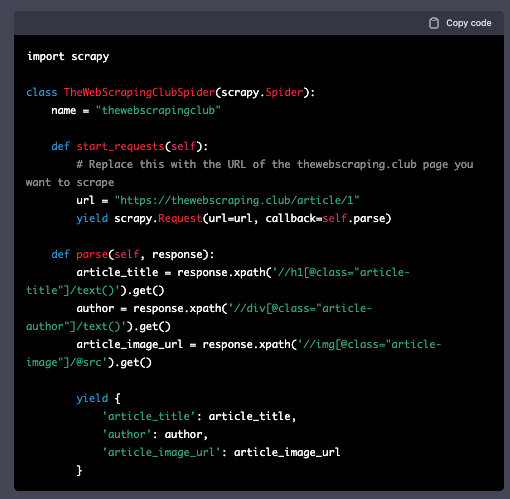Click the dictionary key 'author'
This screenshot has height=499, width=510.
[x=127, y=434]
